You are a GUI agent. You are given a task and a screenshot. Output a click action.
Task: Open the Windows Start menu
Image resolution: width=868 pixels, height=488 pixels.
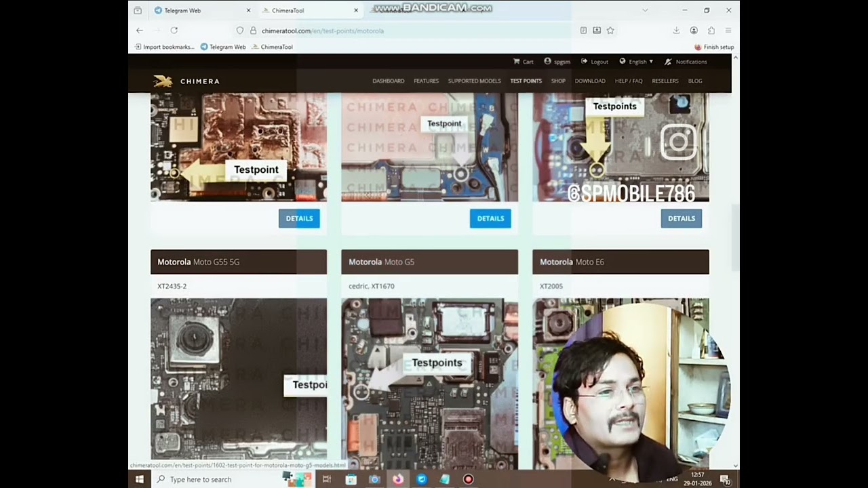[x=140, y=479]
